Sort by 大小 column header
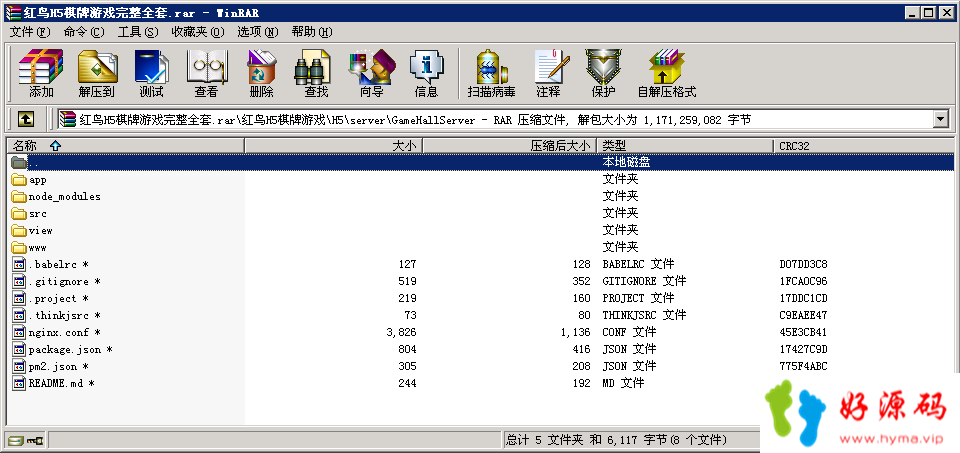This screenshot has width=960, height=453. pos(334,146)
